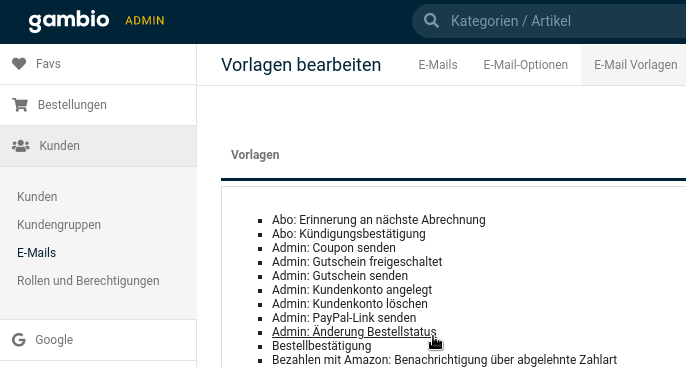The width and height of the screenshot is (686, 367).
Task: Open the Kunden submenu entry
Action: [x=37, y=196]
